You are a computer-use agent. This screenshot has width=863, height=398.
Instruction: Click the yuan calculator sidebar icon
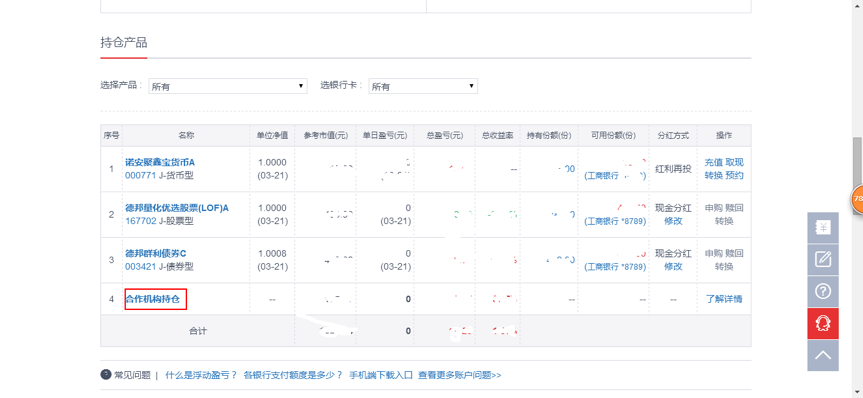click(823, 228)
